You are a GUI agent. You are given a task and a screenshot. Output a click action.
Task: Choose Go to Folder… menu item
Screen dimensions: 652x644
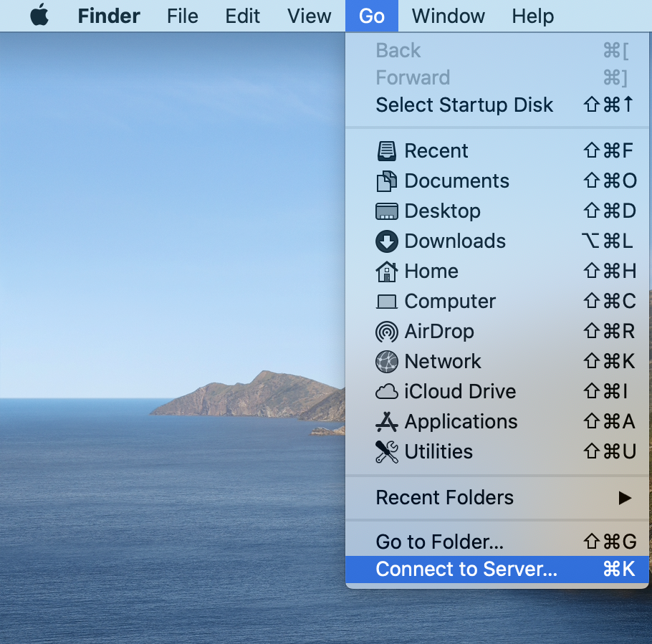point(497,542)
